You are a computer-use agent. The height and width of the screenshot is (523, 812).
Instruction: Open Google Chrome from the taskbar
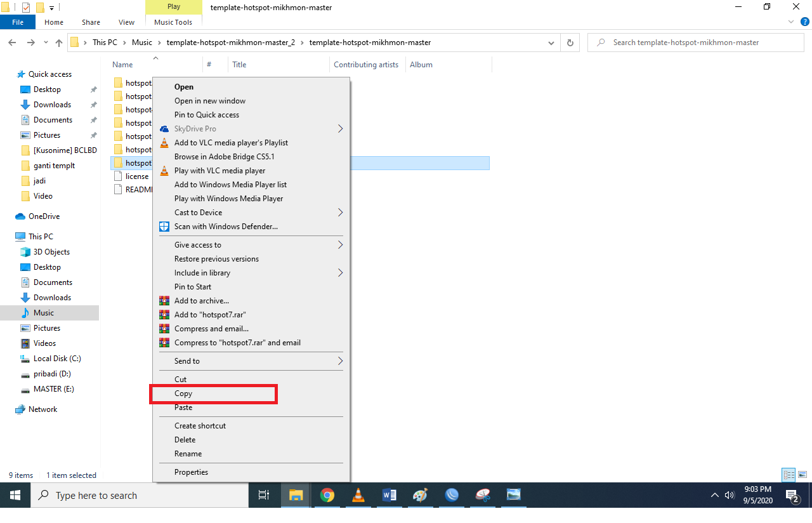tap(327, 495)
